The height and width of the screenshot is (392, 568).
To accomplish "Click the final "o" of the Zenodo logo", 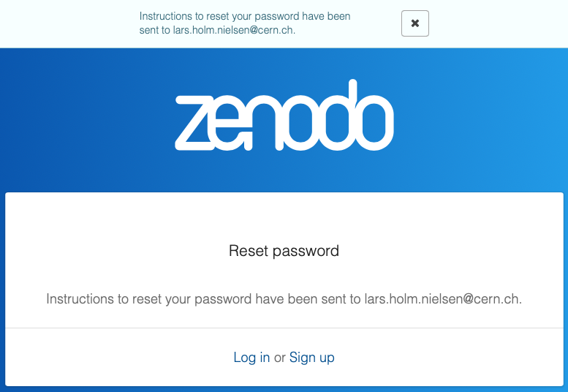I will pyautogui.click(x=375, y=124).
